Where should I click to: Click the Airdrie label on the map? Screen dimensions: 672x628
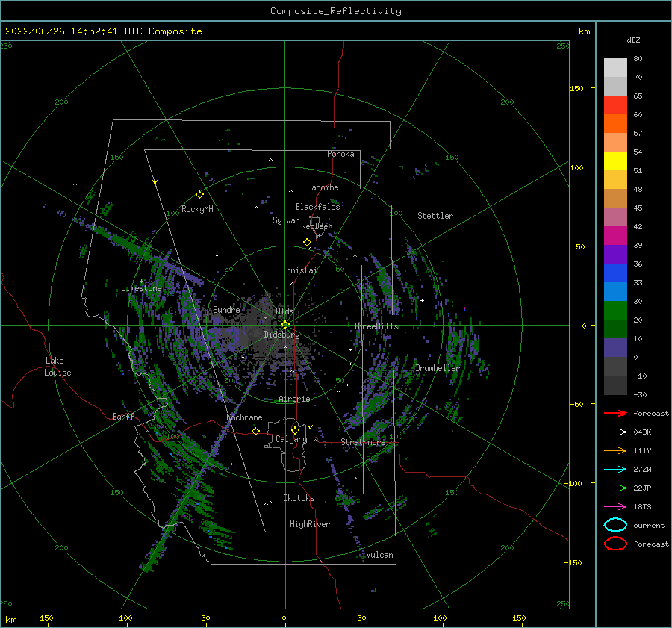click(x=294, y=399)
